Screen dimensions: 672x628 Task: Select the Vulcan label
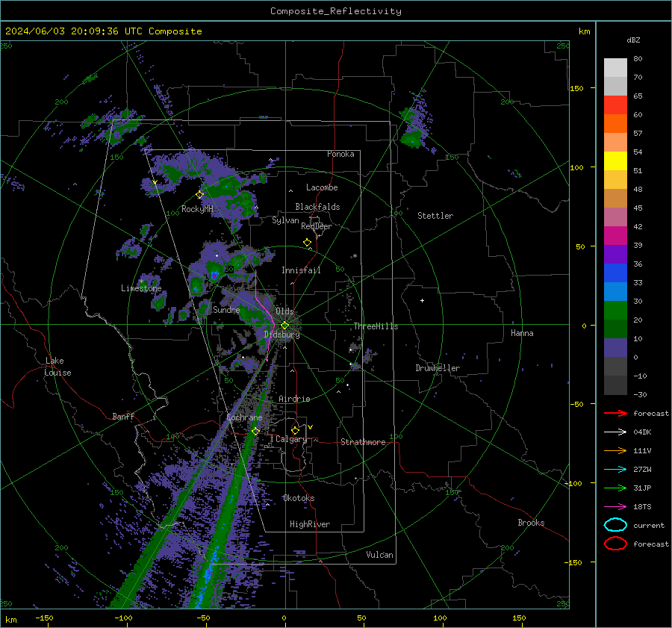379,555
